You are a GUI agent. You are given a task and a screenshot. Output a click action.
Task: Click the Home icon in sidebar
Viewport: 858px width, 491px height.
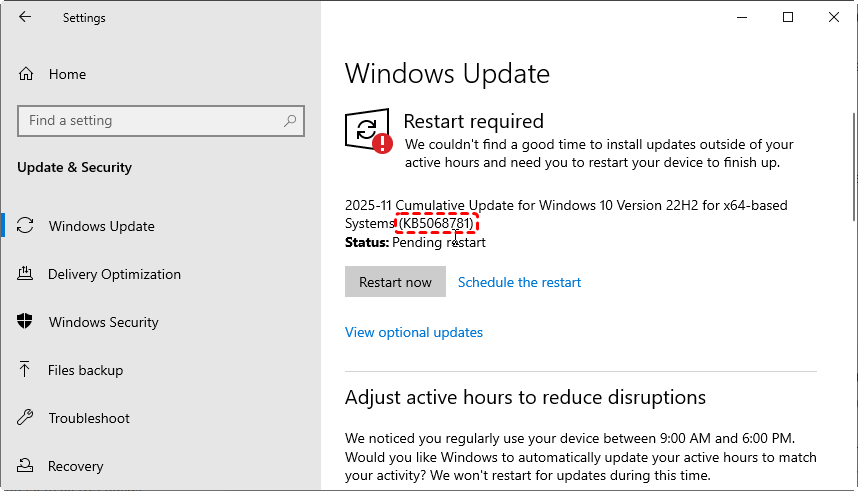27,74
